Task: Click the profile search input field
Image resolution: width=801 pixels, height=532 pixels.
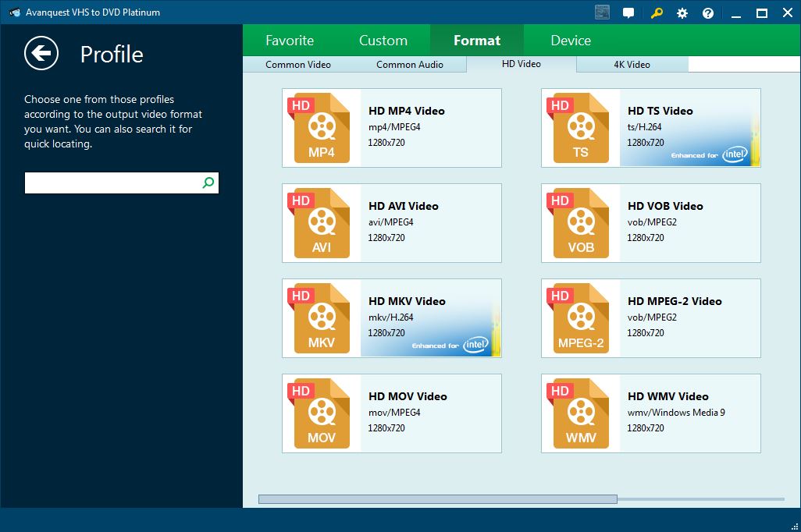Action: [x=122, y=183]
